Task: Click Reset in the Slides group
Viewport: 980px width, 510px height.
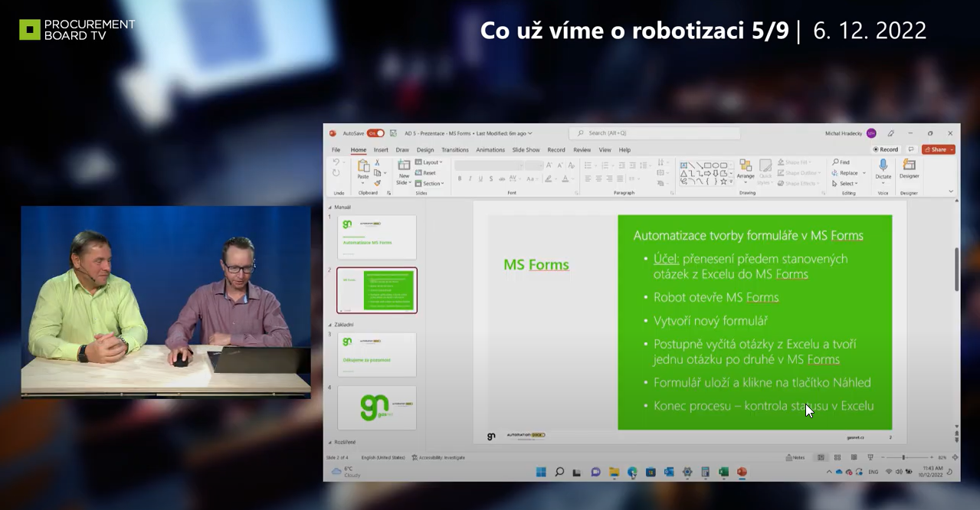Action: [426, 173]
